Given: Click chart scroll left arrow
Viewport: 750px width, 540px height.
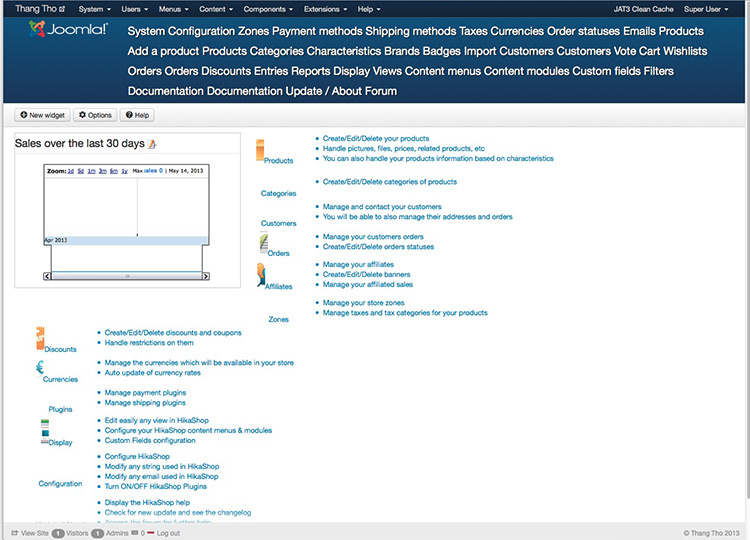Looking at the screenshot, I should [47, 276].
